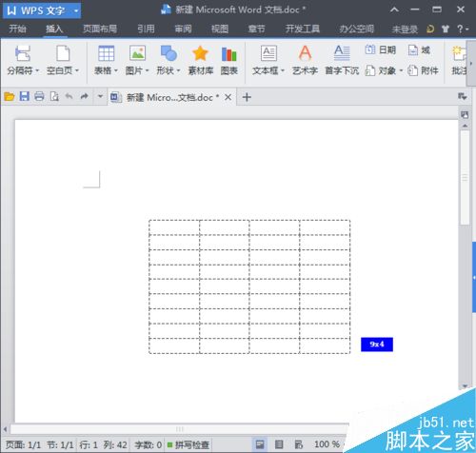Viewport: 476px width, 453px height.
Task: Open the 表格 table insert tool
Action: (x=106, y=60)
